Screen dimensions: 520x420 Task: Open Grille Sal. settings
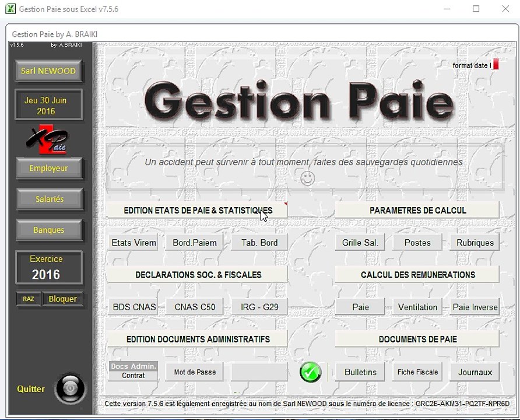[360, 243]
